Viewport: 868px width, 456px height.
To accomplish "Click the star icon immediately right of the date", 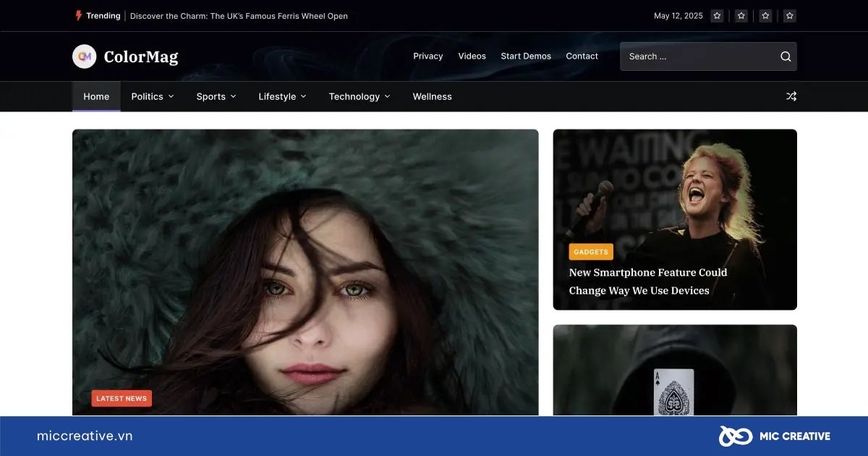I will (717, 16).
